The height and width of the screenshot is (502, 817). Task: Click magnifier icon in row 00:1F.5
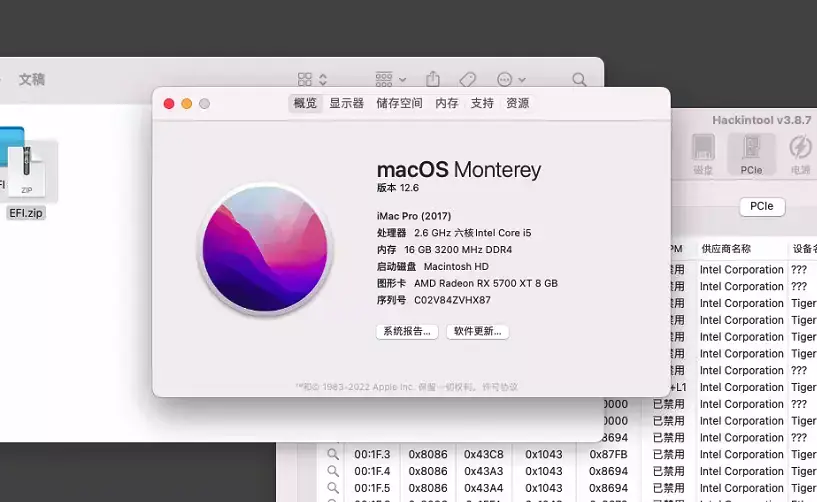pos(333,488)
